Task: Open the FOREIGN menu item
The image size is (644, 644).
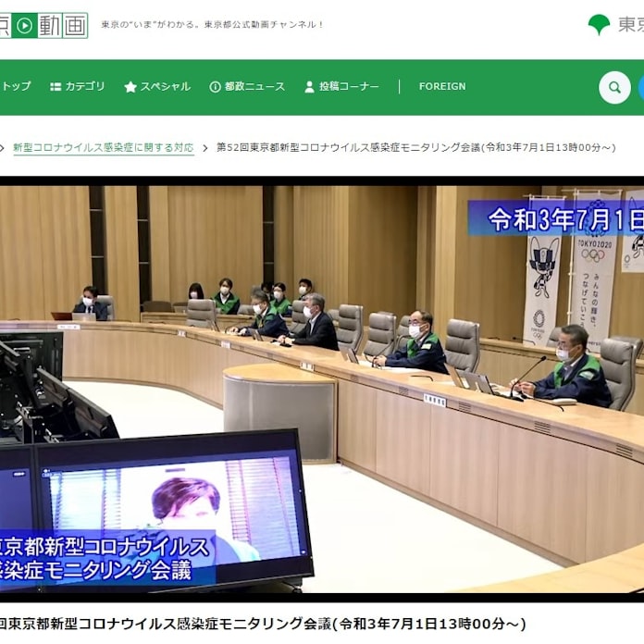Action: [442, 86]
